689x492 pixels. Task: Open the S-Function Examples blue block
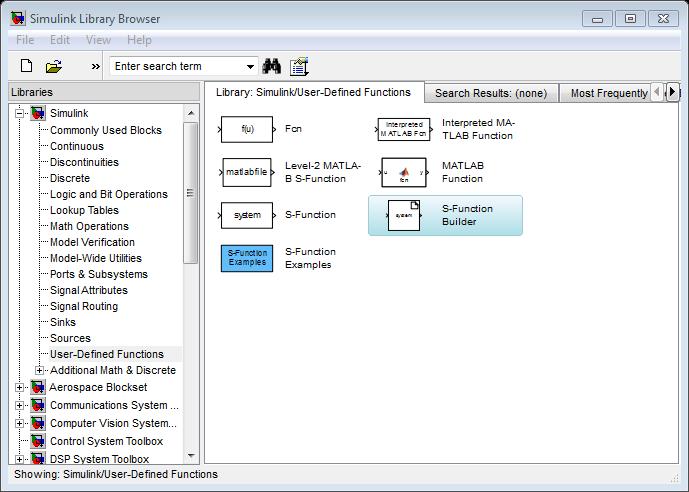tap(247, 258)
